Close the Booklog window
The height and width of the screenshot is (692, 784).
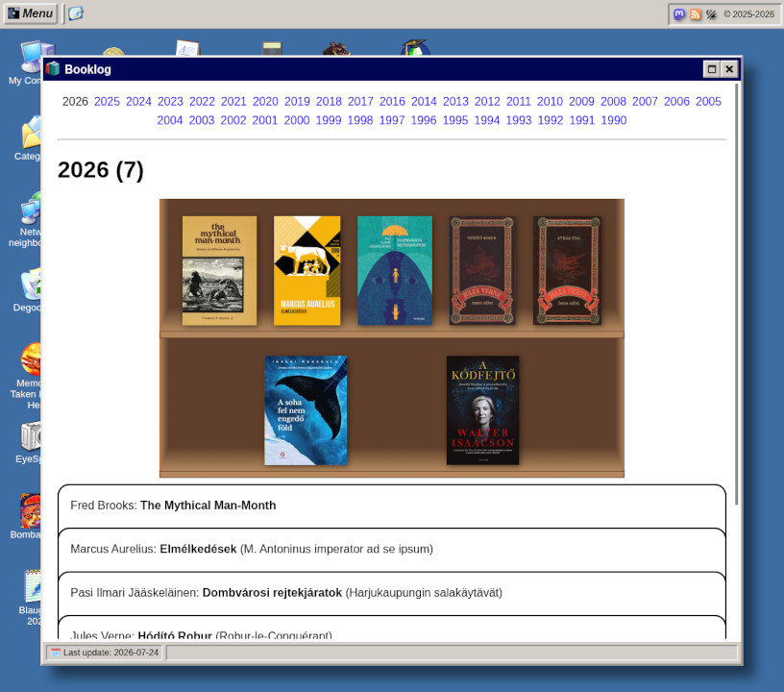(729, 69)
